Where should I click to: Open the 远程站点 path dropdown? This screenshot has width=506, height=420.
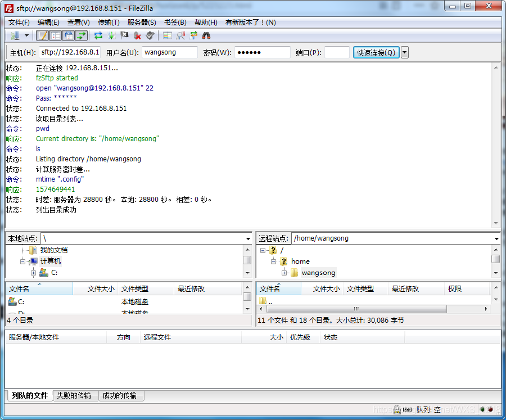[x=496, y=238]
